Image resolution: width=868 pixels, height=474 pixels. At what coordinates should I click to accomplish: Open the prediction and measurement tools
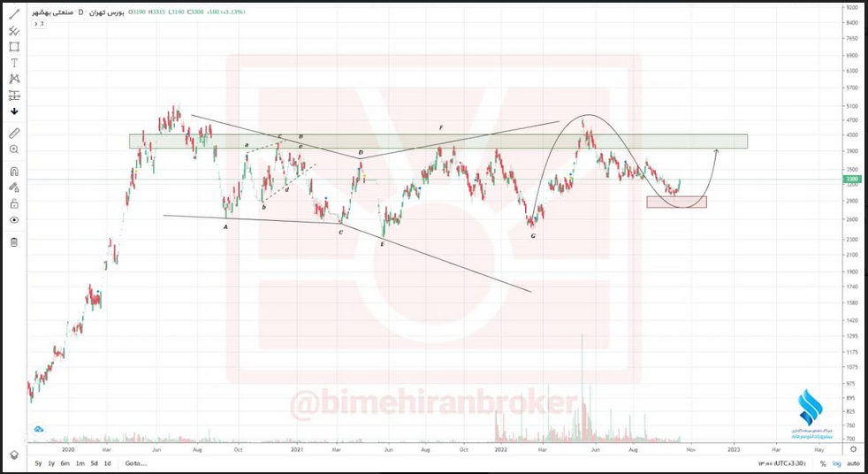[x=14, y=96]
